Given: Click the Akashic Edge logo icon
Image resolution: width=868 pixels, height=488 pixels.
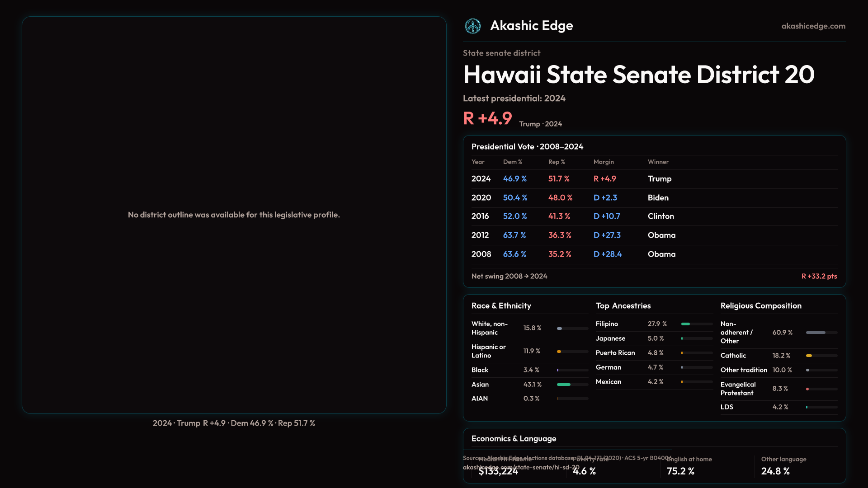Looking at the screenshot, I should click(473, 26).
